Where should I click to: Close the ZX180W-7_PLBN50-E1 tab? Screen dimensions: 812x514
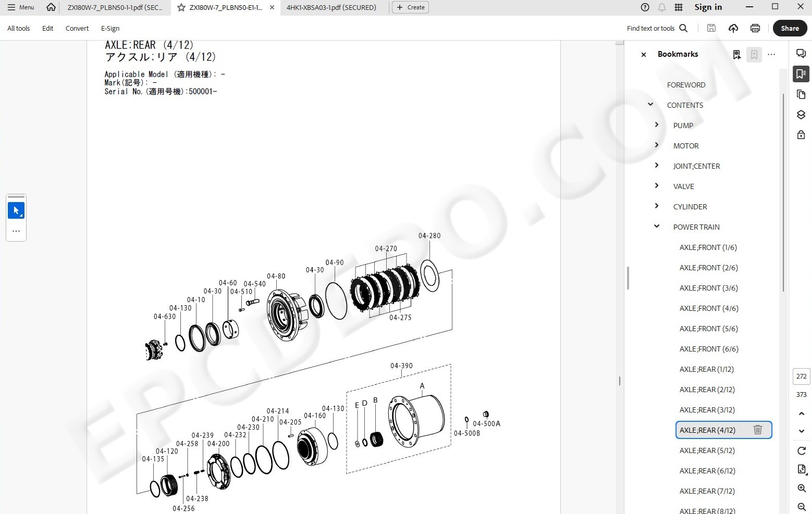(x=272, y=7)
